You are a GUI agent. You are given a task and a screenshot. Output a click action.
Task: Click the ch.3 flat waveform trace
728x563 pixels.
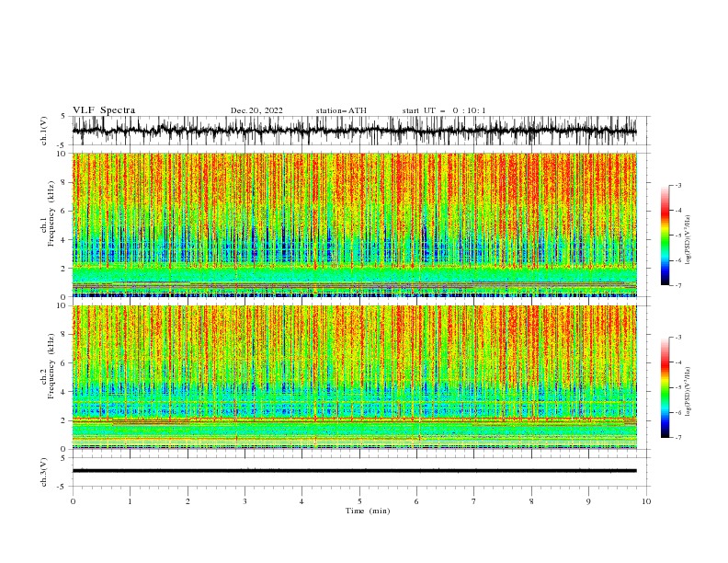(355, 471)
